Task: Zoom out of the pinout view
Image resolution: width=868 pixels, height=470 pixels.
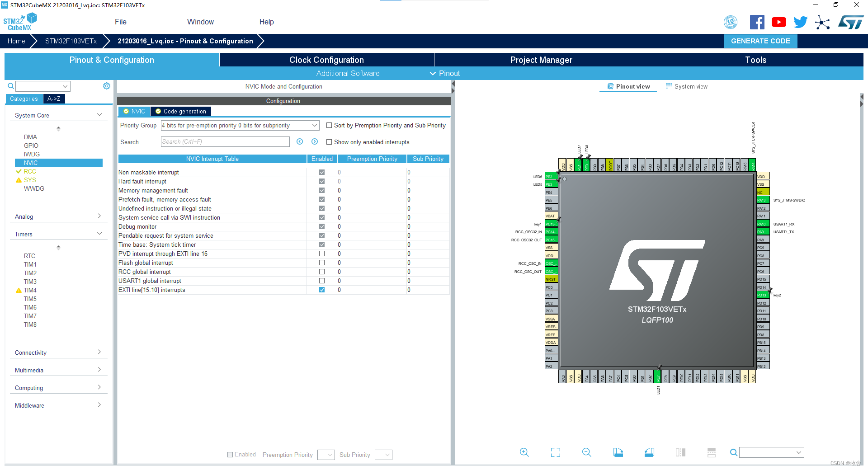Action: click(586, 452)
